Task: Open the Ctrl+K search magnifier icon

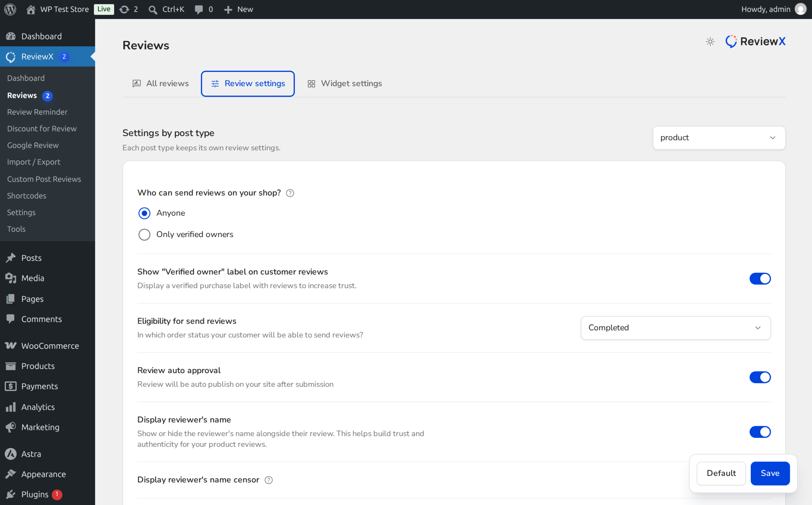Action: point(153,10)
